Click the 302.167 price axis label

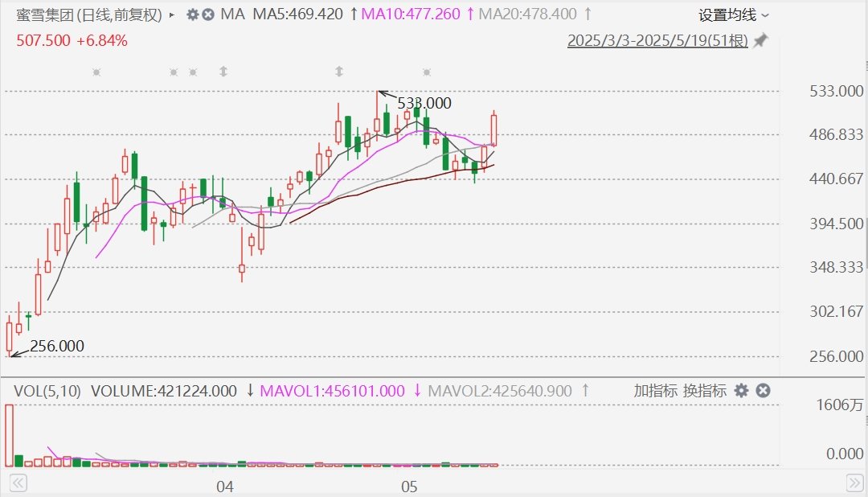836,311
